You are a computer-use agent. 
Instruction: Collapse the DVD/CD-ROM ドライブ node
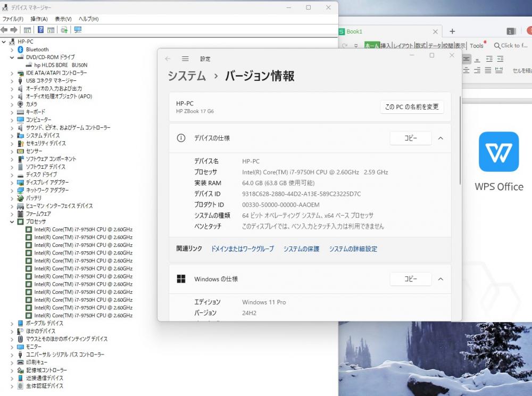12,57
